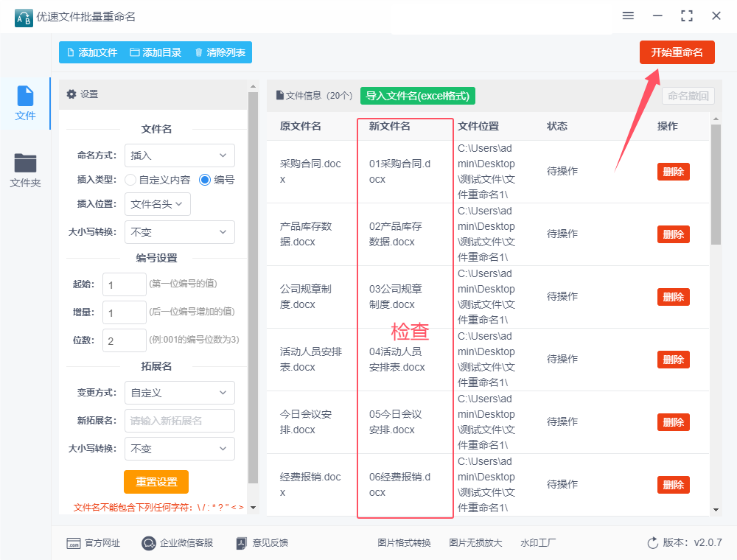Start renaming with 开始重命名 button
Viewport: 737px width, 560px height.
677,52
